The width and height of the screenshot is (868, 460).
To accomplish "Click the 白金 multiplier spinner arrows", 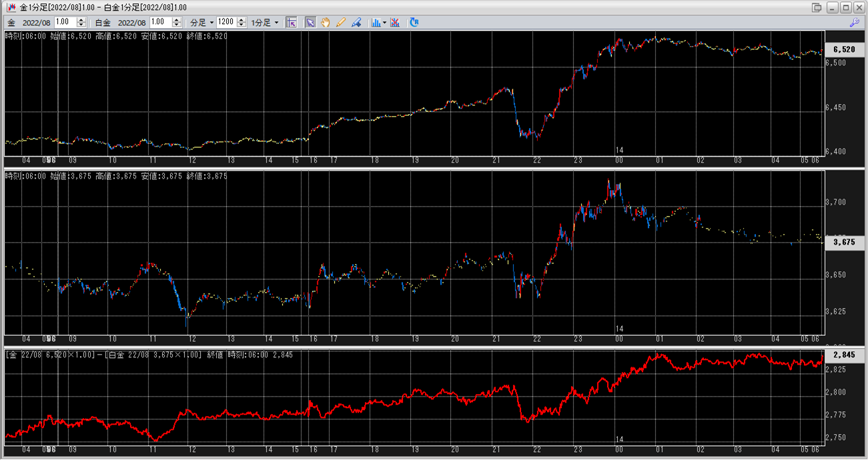I will 176,22.
